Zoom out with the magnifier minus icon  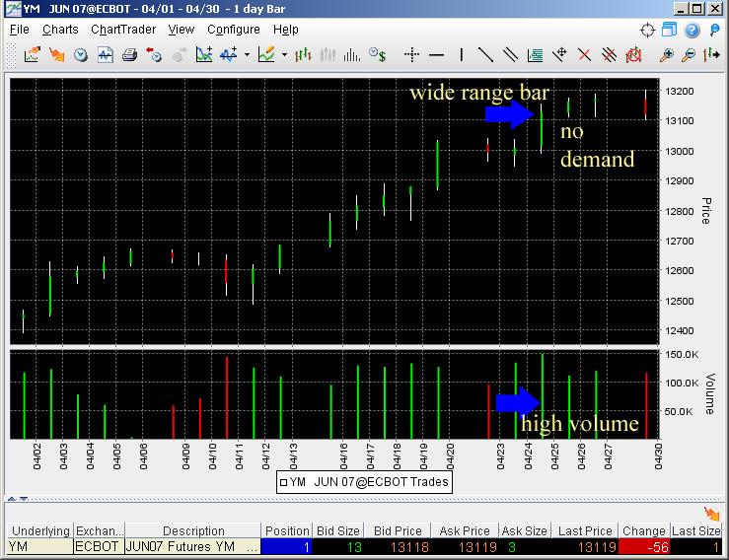coord(689,55)
